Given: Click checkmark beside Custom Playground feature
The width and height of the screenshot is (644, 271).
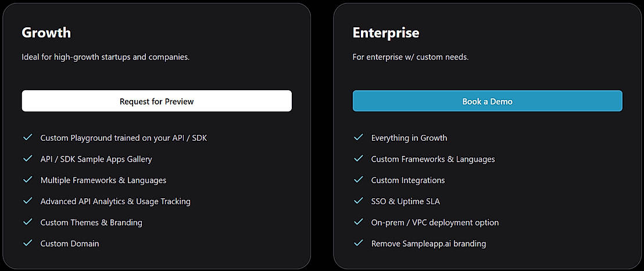Looking at the screenshot, I should (27, 137).
